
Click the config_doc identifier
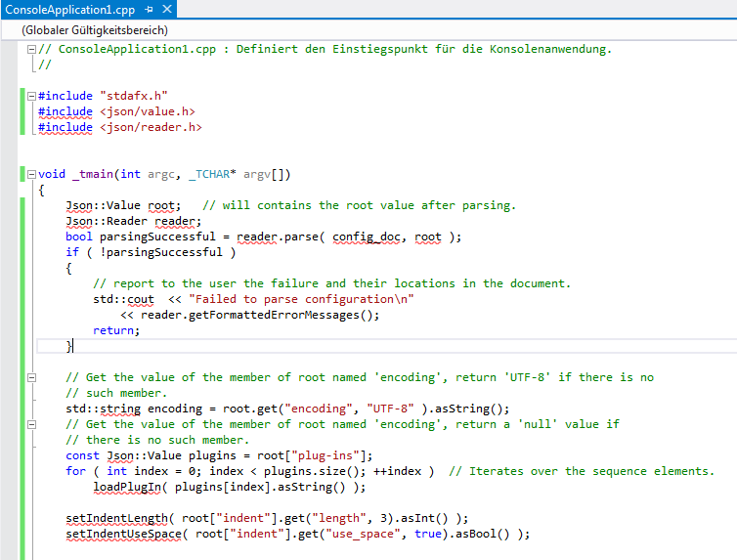click(x=367, y=237)
